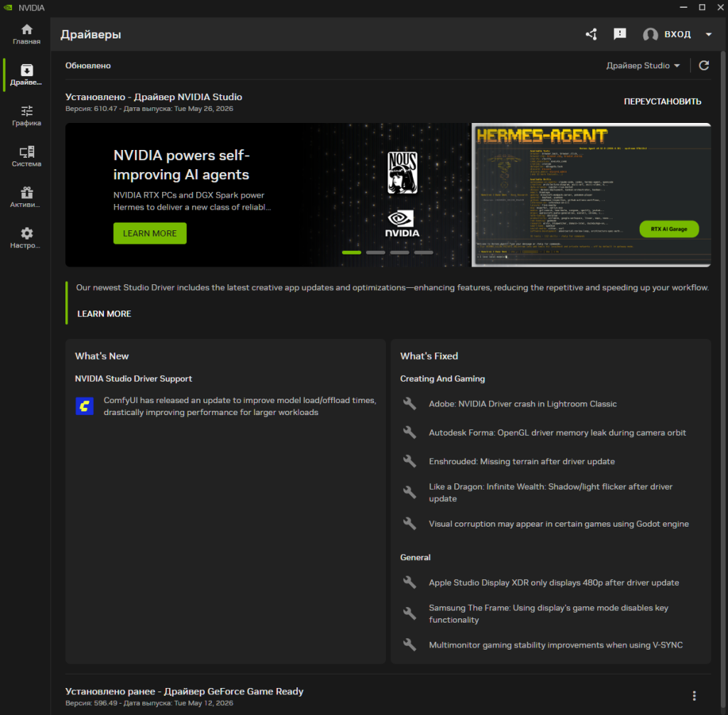
Task: Click 'Установлено ранее - Драйвер GeForce Game Ready'
Action: tap(184, 692)
